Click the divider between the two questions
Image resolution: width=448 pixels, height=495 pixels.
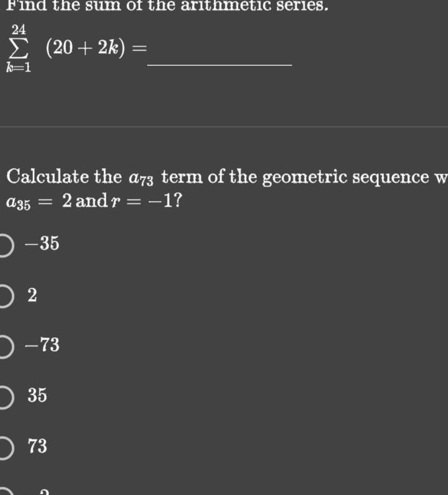pos(224,125)
